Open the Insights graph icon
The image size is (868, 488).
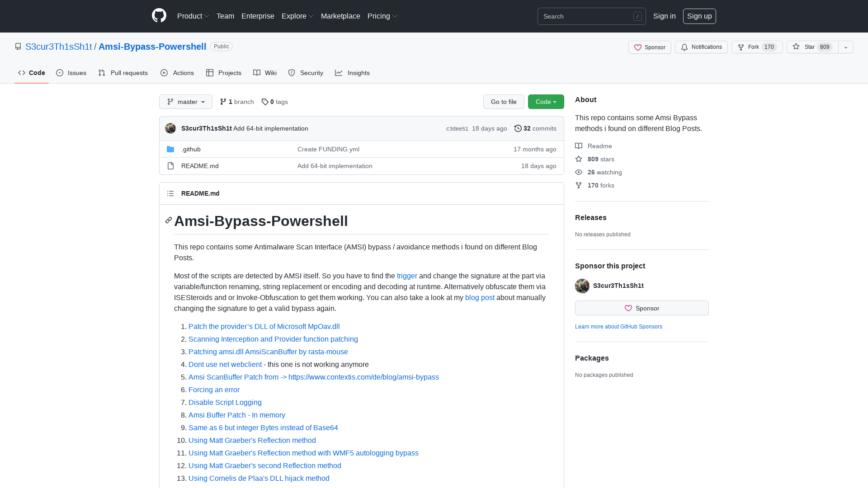339,73
